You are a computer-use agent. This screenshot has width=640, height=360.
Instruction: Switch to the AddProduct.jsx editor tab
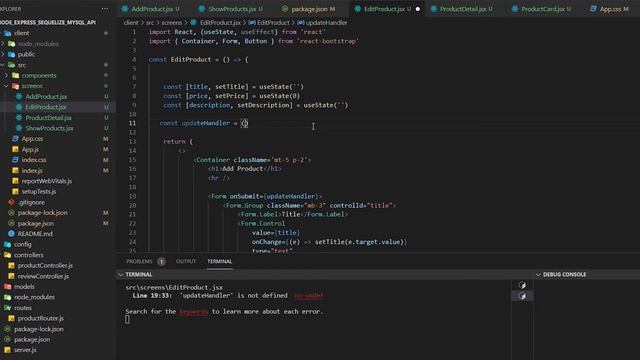[x=151, y=9]
